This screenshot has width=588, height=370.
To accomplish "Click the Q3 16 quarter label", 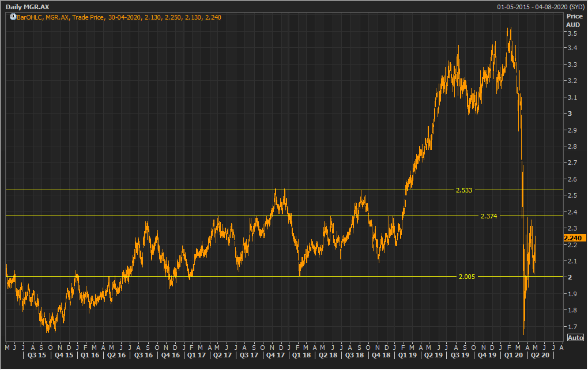I will [x=144, y=355].
